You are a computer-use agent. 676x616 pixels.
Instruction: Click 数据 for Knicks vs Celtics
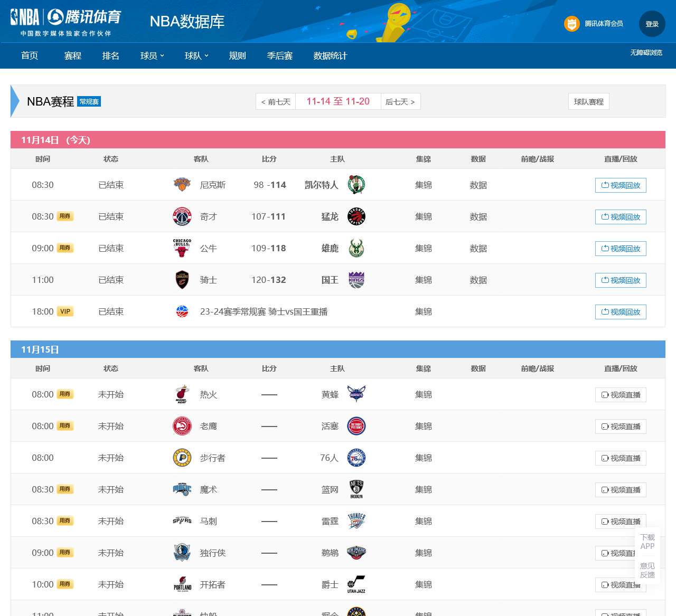[x=478, y=185]
